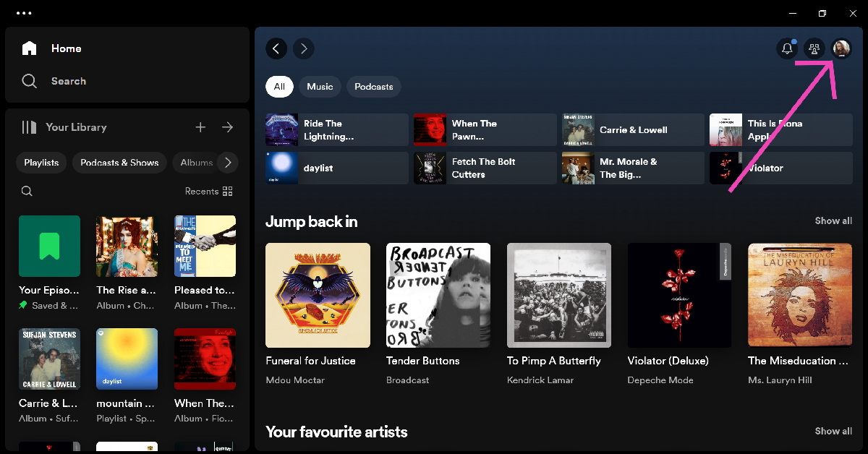Screen dimensions: 868x454
Task: Switch library view via grid icon
Action: coord(228,192)
